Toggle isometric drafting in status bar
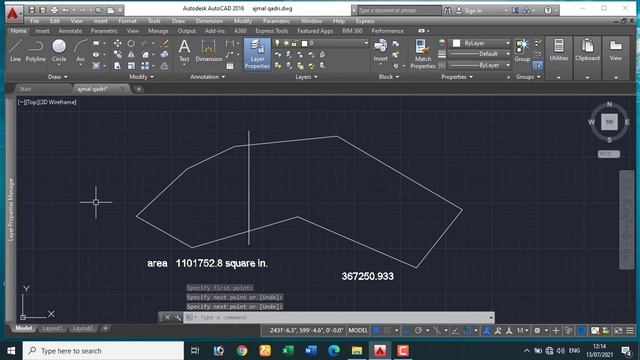The image size is (640, 360). point(437,331)
